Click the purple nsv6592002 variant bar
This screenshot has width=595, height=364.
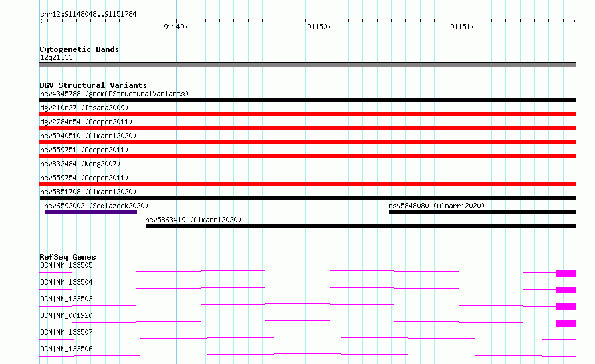91,212
